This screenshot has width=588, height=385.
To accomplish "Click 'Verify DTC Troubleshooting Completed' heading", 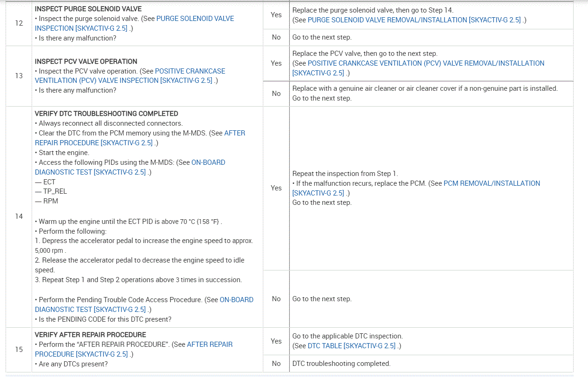I will (x=106, y=114).
